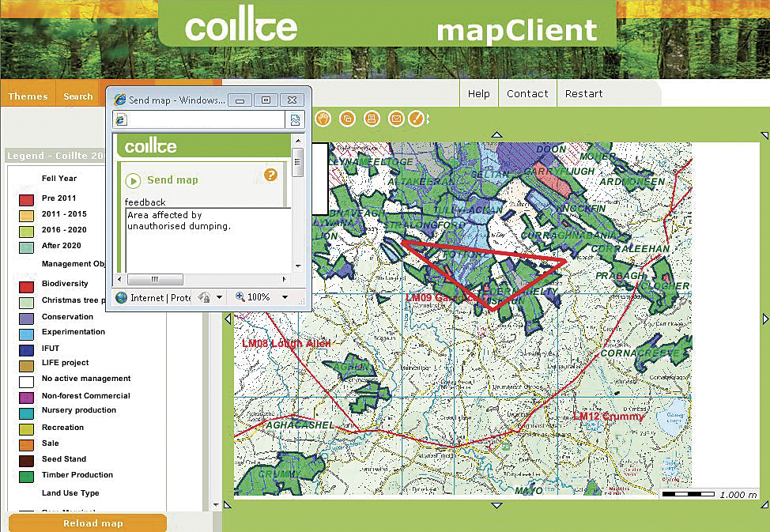This screenshot has height=532, width=770.
Task: Click the After 2020 teal swatch
Action: [x=27, y=247]
